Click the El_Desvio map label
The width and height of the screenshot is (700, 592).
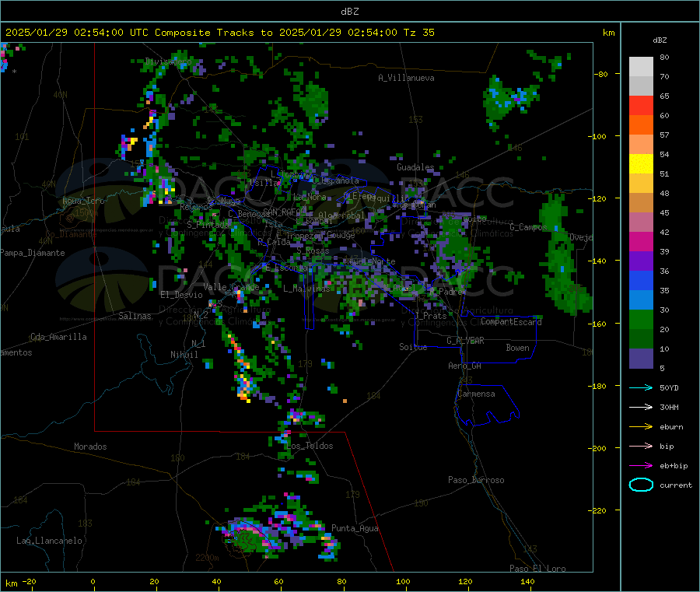coord(181,295)
